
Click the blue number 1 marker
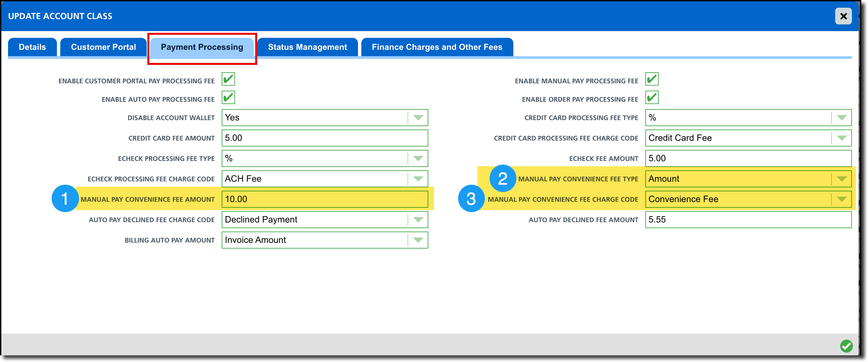click(x=65, y=199)
